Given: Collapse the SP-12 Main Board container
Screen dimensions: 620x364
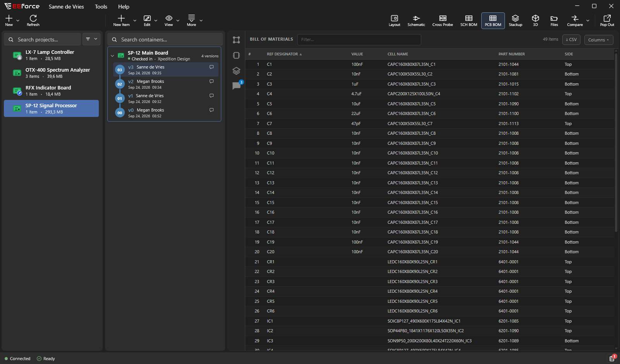Looking at the screenshot, I should pos(112,56).
